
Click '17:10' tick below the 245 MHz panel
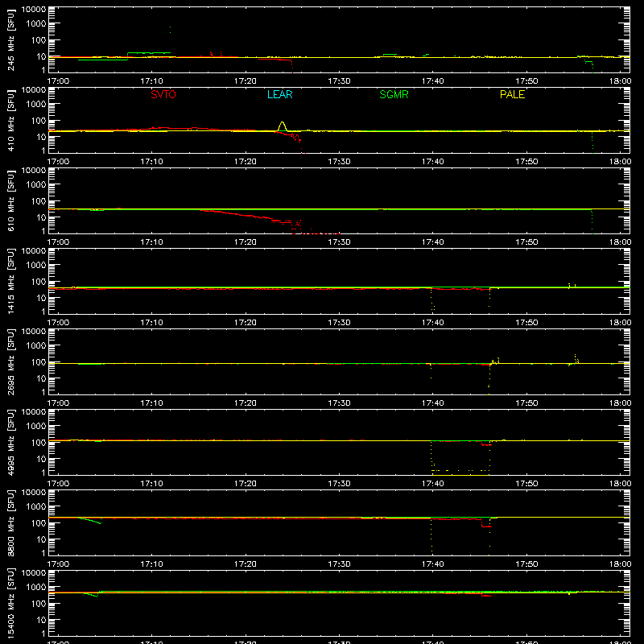point(151,81)
